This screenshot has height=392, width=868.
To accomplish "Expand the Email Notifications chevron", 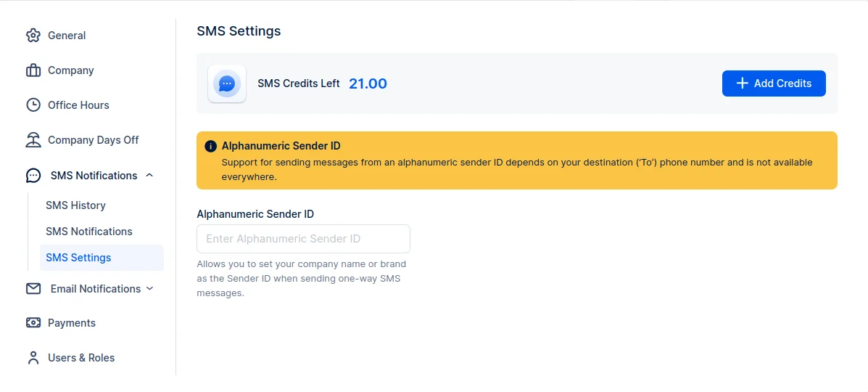I will point(150,289).
